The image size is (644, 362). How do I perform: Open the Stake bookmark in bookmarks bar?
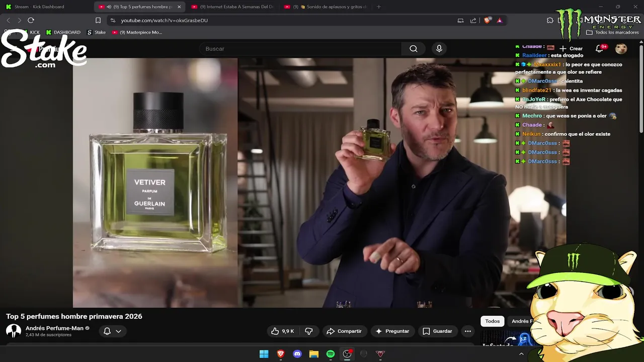tap(97, 32)
